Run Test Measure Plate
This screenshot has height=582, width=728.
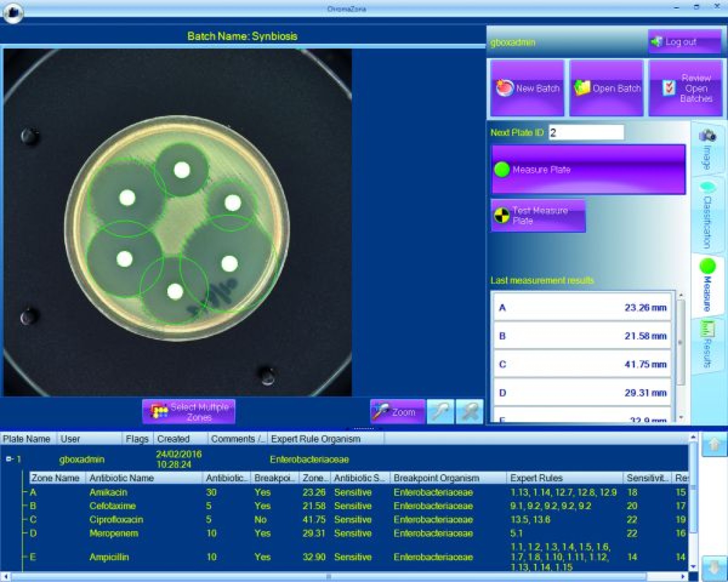pos(538,216)
